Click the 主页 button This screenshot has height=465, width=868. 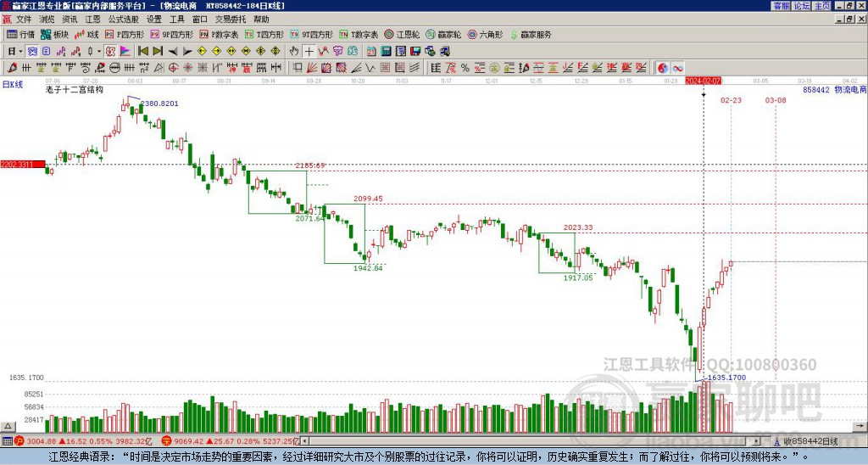point(821,6)
